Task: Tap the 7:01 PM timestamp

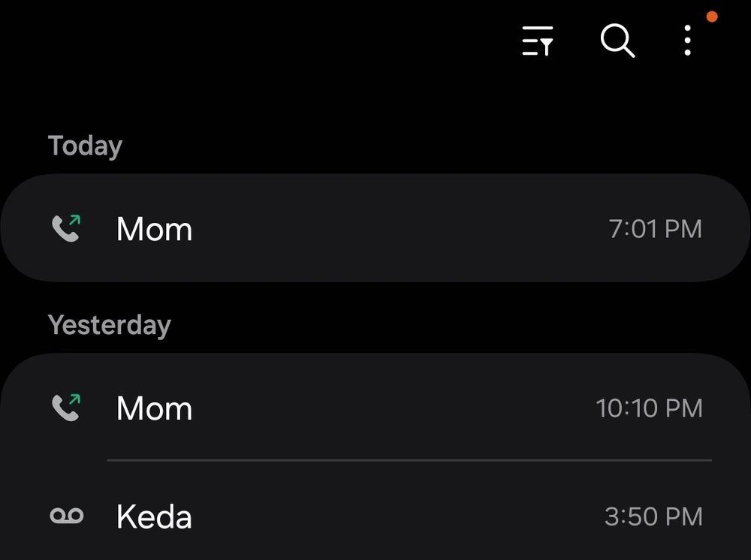Action: click(x=655, y=229)
